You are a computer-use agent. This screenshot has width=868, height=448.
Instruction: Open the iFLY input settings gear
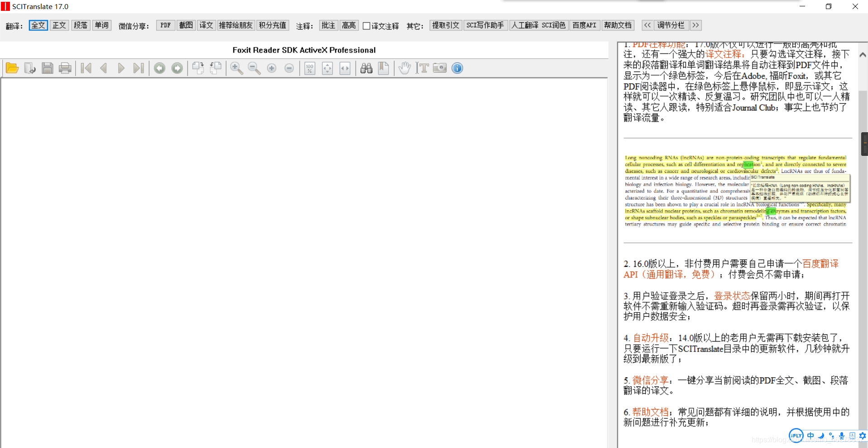[x=863, y=436]
